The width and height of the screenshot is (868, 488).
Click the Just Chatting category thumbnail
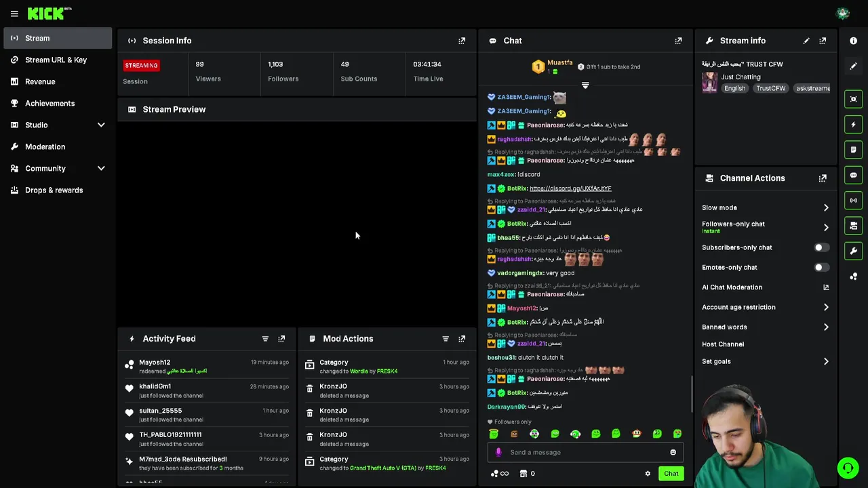click(x=709, y=82)
